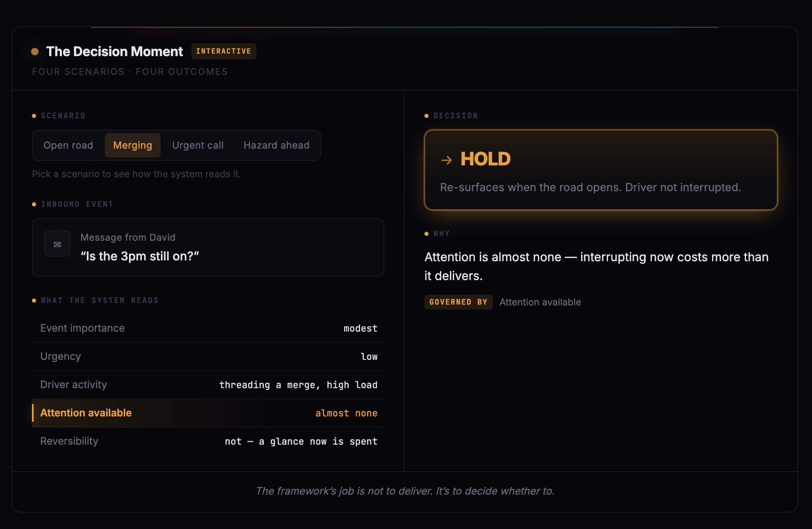Choose the Hazard ahead scenario
This screenshot has height=529, width=812.
tap(277, 145)
